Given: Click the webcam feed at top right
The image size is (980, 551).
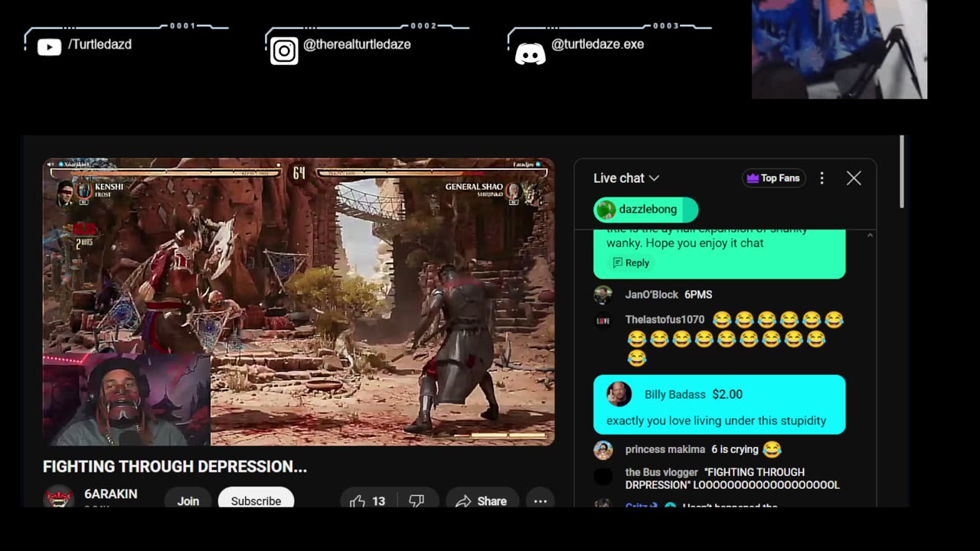Looking at the screenshot, I should (x=839, y=49).
